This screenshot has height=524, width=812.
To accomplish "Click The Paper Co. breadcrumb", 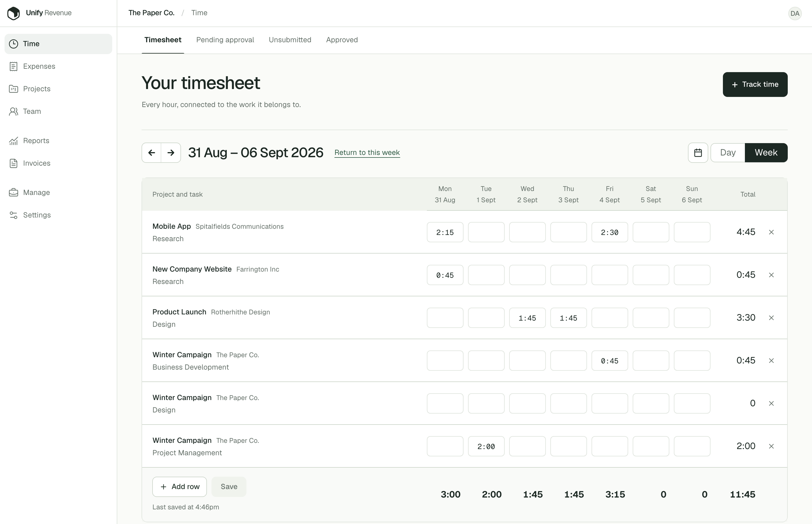I will point(151,13).
